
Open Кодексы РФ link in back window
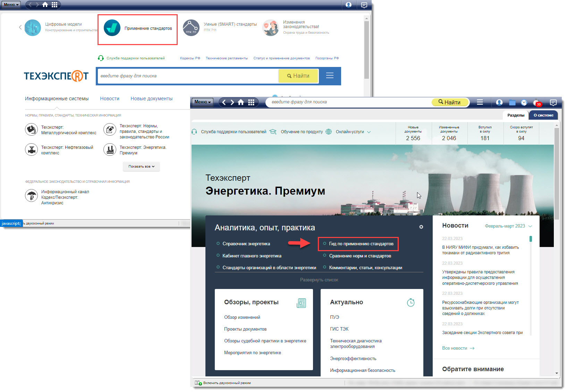pyautogui.click(x=190, y=58)
